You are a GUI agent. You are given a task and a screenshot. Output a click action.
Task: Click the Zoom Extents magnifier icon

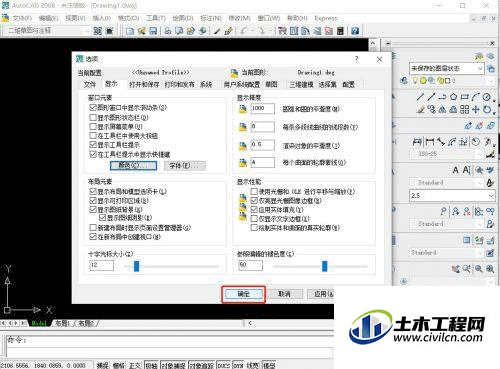click(x=490, y=269)
